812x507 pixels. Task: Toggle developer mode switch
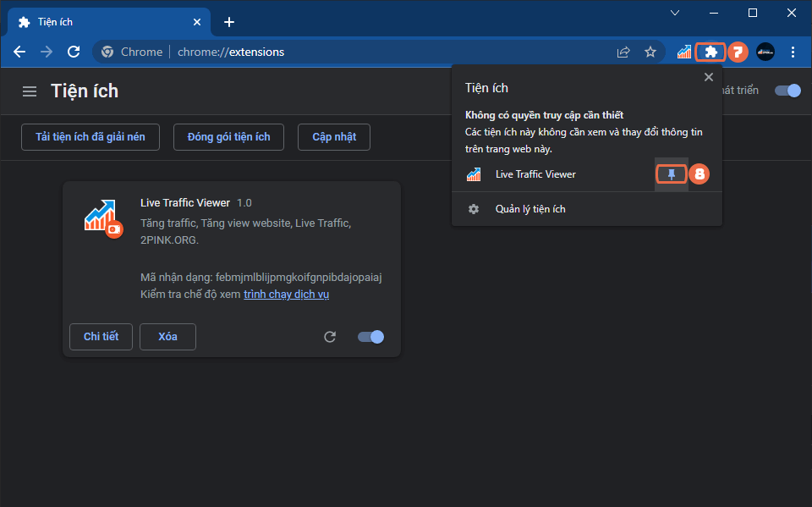pyautogui.click(x=787, y=91)
